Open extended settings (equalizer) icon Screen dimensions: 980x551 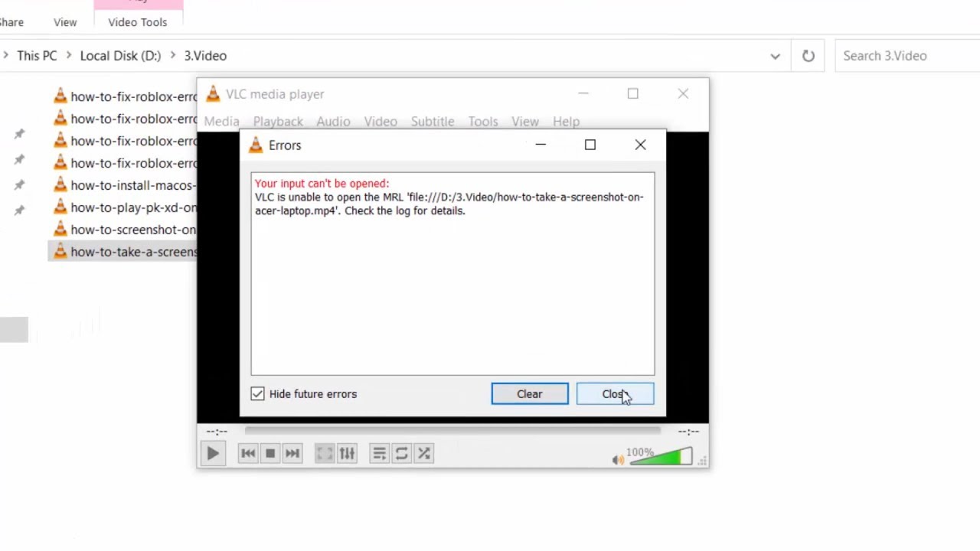[347, 454]
